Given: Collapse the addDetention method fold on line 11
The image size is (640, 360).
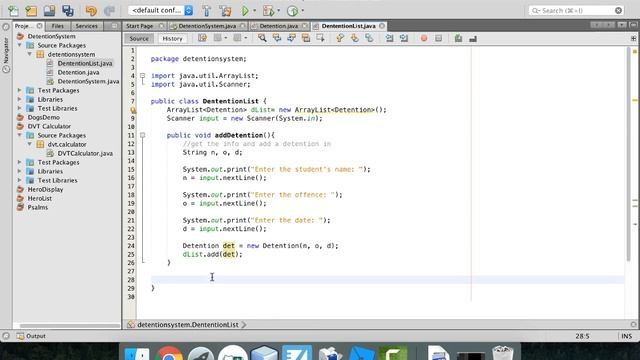Looking at the screenshot, I should pos(142,135).
